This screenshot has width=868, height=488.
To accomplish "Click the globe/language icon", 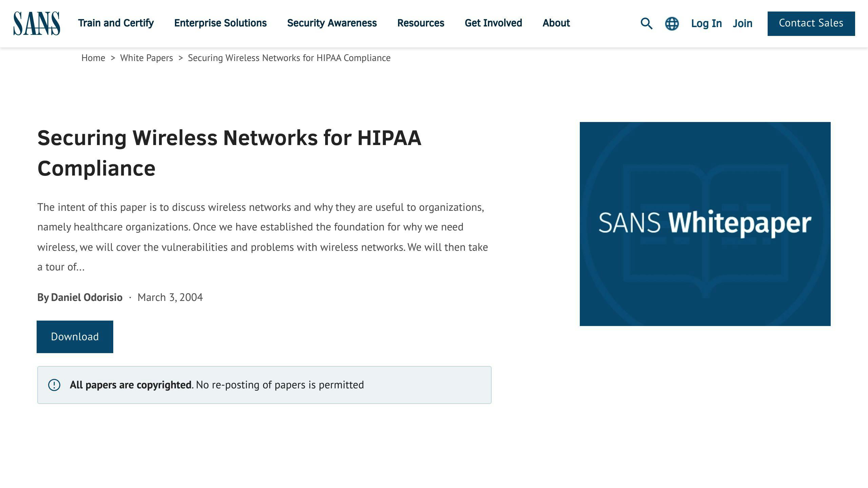I will tap(672, 23).
